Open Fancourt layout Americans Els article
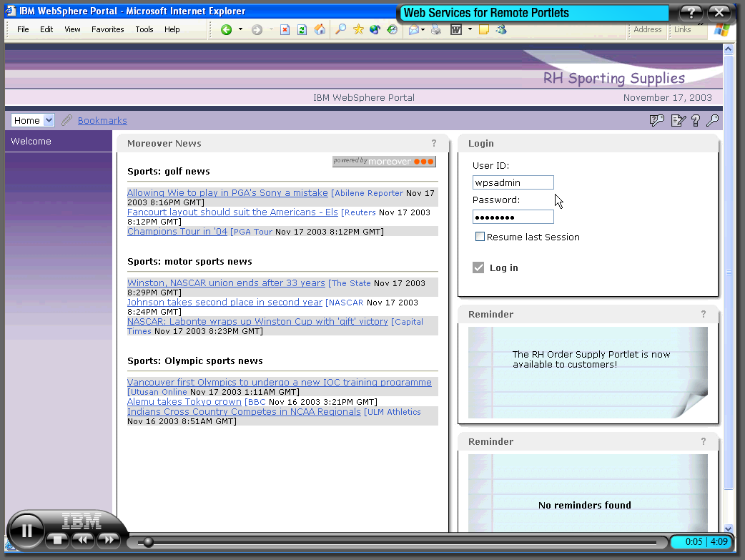The height and width of the screenshot is (560, 745). 232,212
